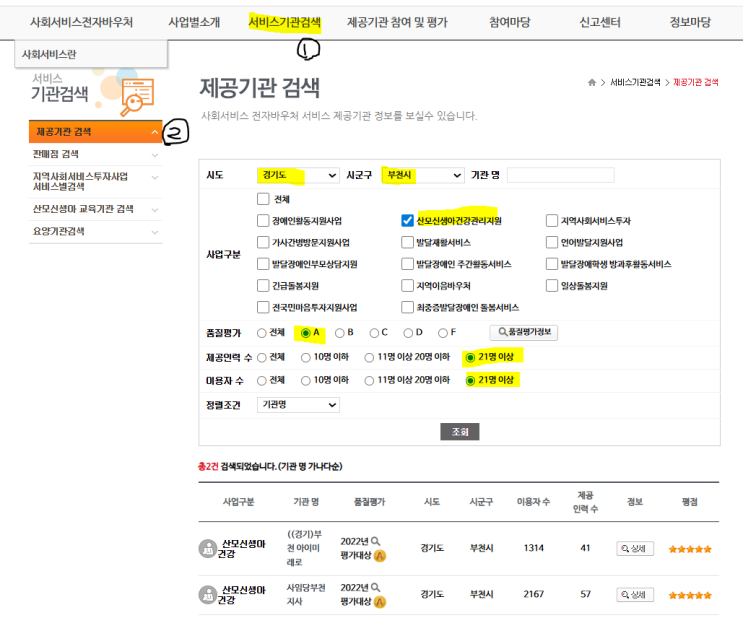Select quality grade F radio button
Image resolution: width=743 pixels, height=636 pixels.
[443, 333]
